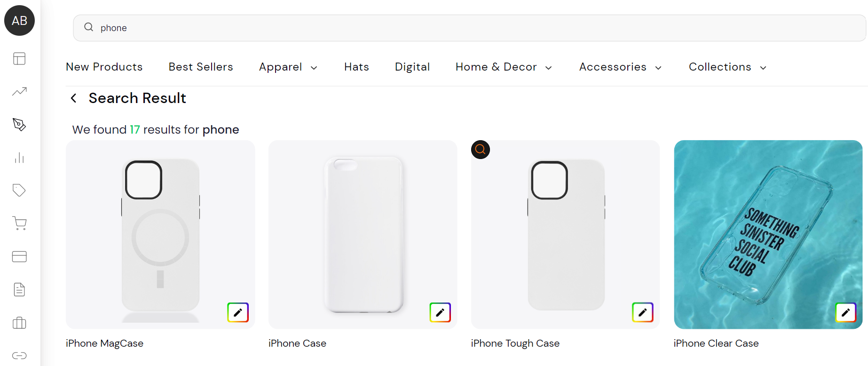Open the briefcase products section
This screenshot has width=868, height=366.
pyautogui.click(x=19, y=323)
